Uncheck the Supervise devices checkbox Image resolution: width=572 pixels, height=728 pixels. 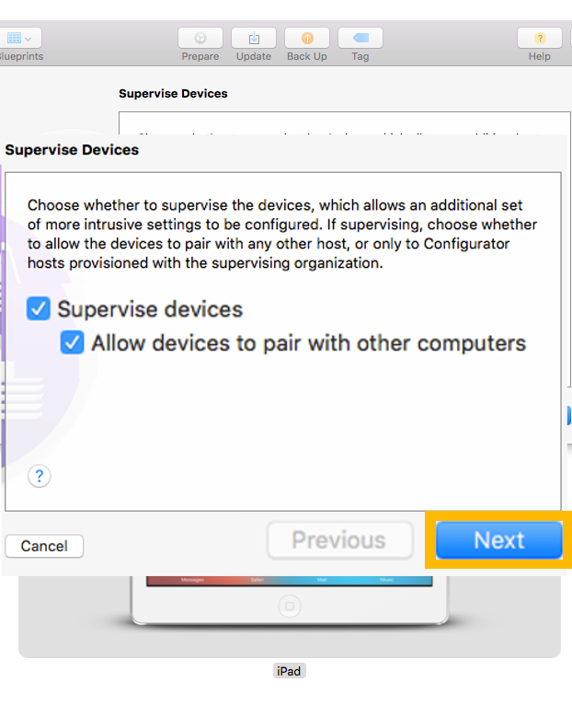click(x=39, y=308)
